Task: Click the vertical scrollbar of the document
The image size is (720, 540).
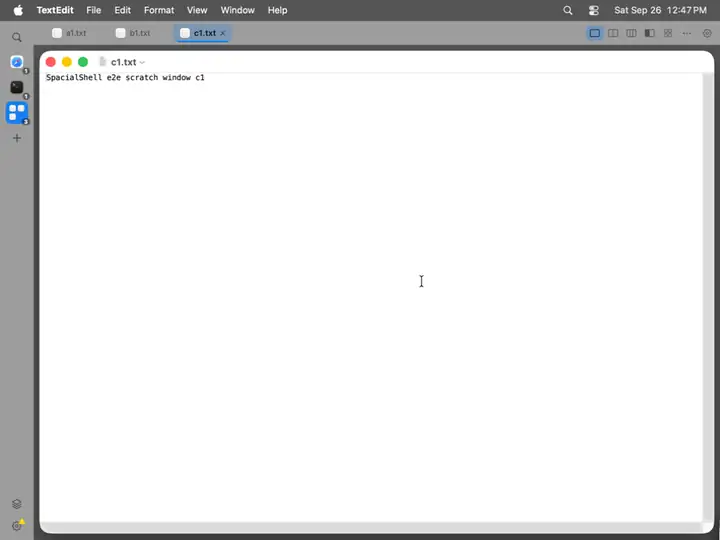Action: (x=708, y=297)
